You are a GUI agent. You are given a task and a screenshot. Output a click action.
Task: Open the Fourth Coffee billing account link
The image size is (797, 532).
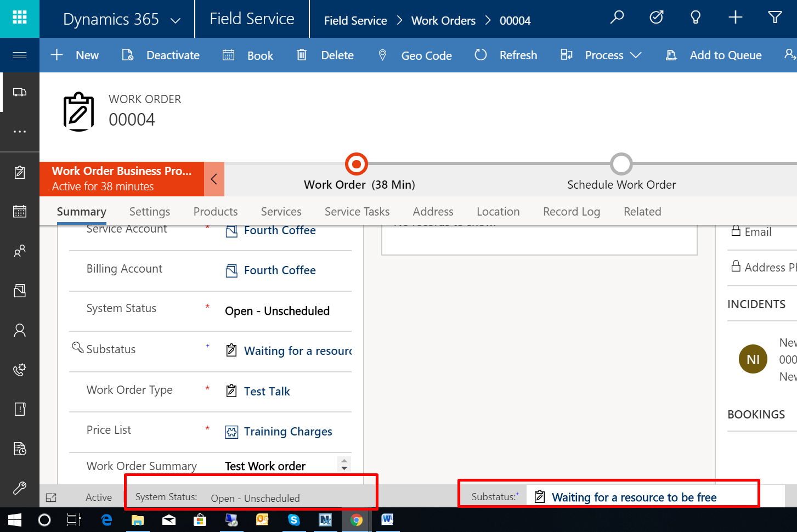point(280,270)
